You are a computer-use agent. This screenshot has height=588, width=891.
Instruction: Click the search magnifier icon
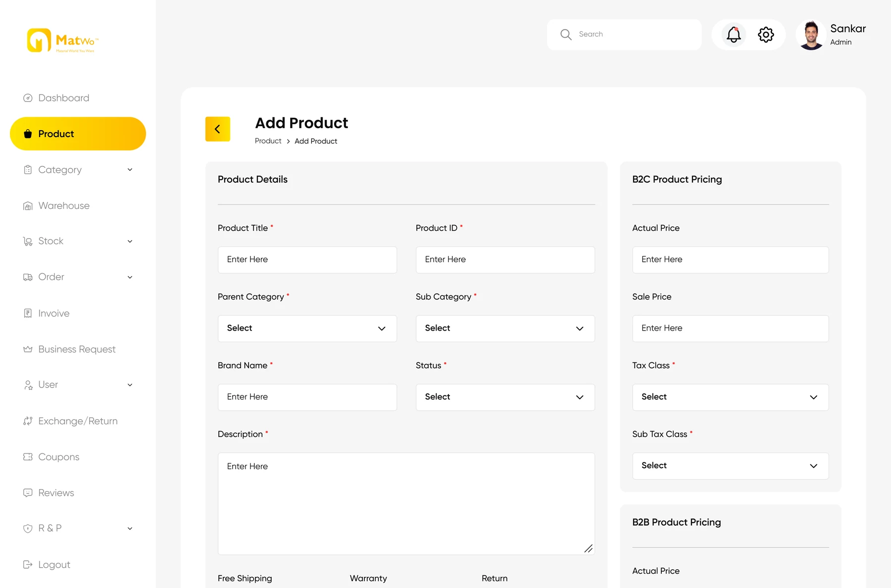(x=566, y=34)
